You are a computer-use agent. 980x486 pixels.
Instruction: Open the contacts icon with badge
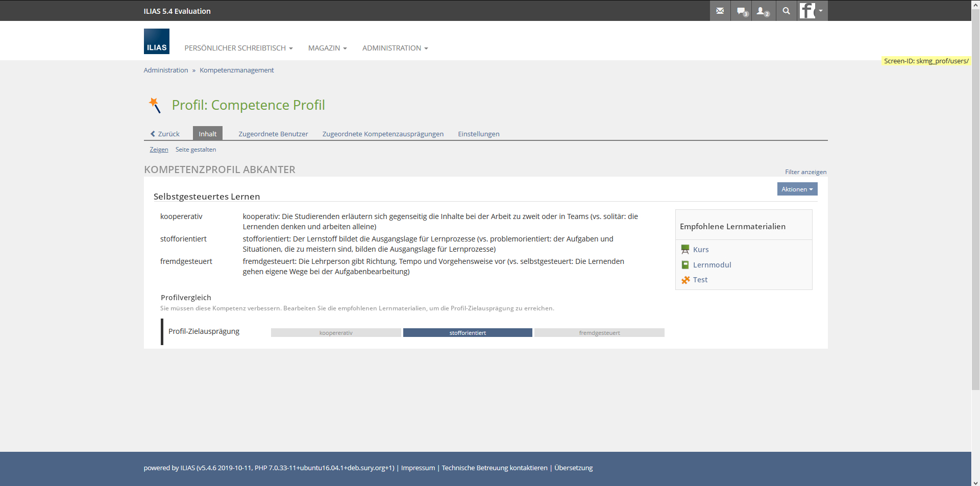pos(763,11)
